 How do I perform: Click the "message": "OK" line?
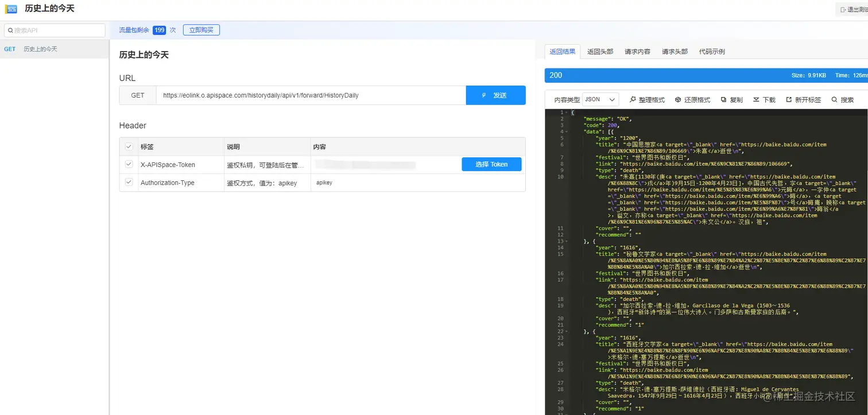pyautogui.click(x=608, y=119)
